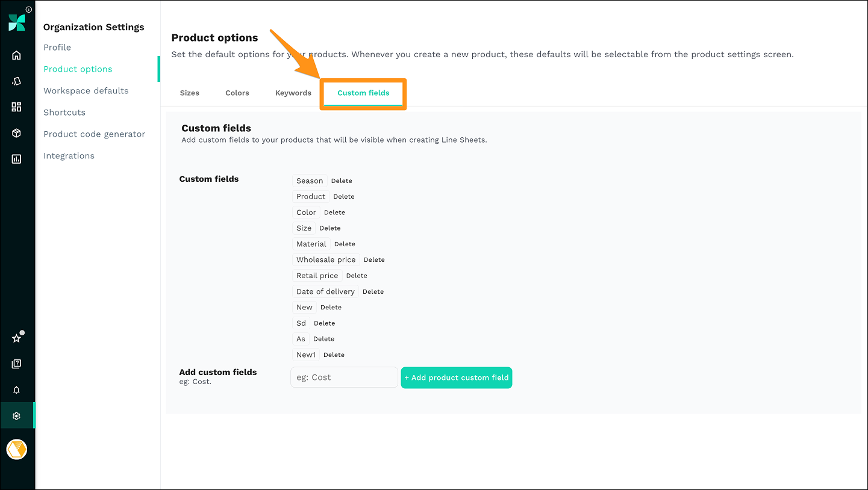The width and height of the screenshot is (868, 490).
Task: Open the user avatar at sidebar bottom
Action: (17, 450)
